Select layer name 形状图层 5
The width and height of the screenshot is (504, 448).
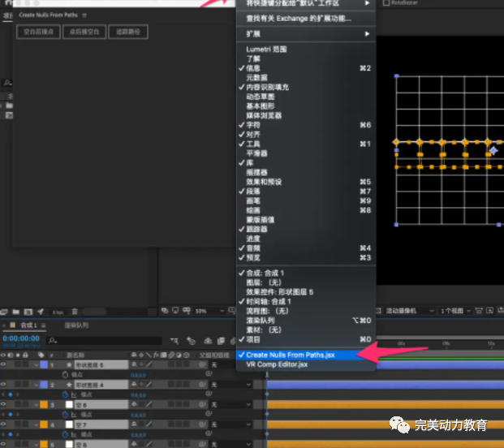[x=89, y=365]
